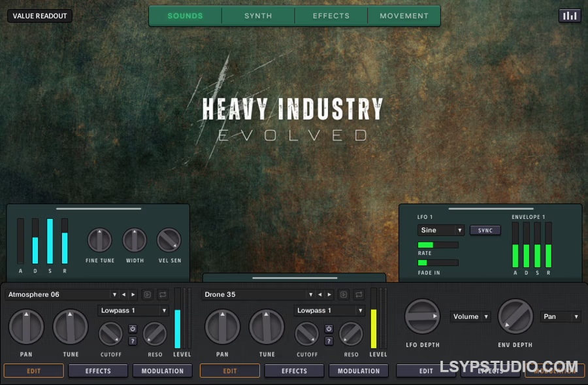Click the previous-preset arrow next to Drone 35
This screenshot has width=588, height=385.
click(x=319, y=294)
